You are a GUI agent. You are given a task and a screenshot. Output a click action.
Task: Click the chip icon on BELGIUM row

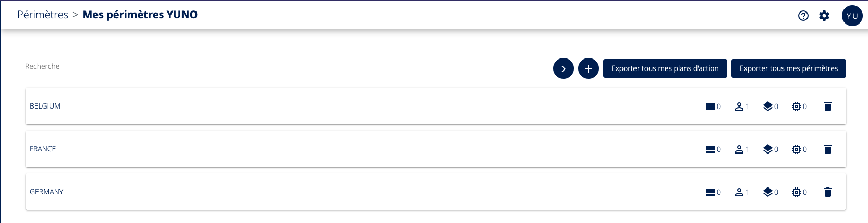pos(797,107)
